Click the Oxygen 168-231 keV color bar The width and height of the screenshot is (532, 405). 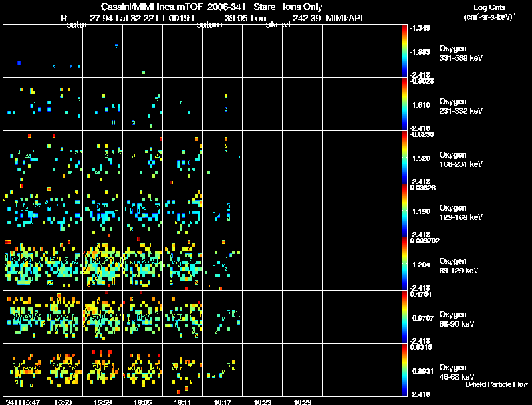pos(404,158)
